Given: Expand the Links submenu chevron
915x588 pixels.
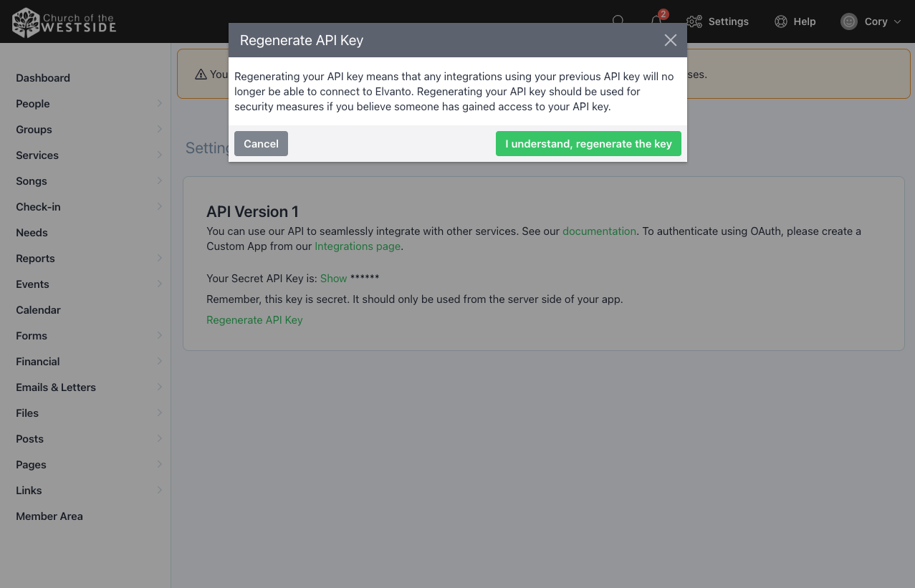Looking at the screenshot, I should tap(159, 491).
